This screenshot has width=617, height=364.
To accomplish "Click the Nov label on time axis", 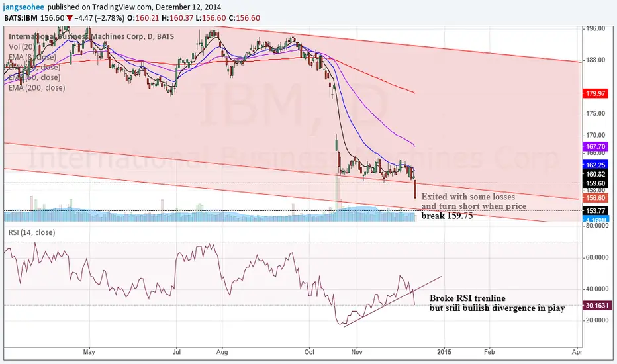I will 357,352.
